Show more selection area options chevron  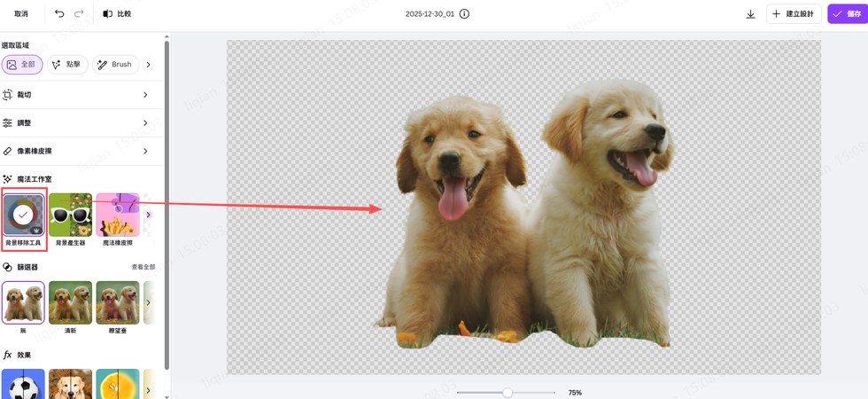[x=149, y=64]
